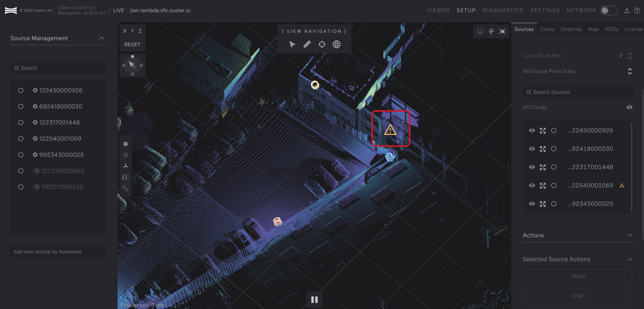This screenshot has height=309, width=644.
Task: Collapse the Source Management panel
Action: 102,38
